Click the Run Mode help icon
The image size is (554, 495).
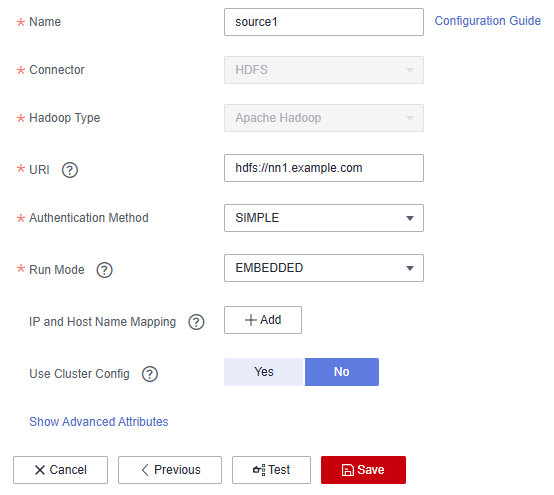pyautogui.click(x=104, y=270)
